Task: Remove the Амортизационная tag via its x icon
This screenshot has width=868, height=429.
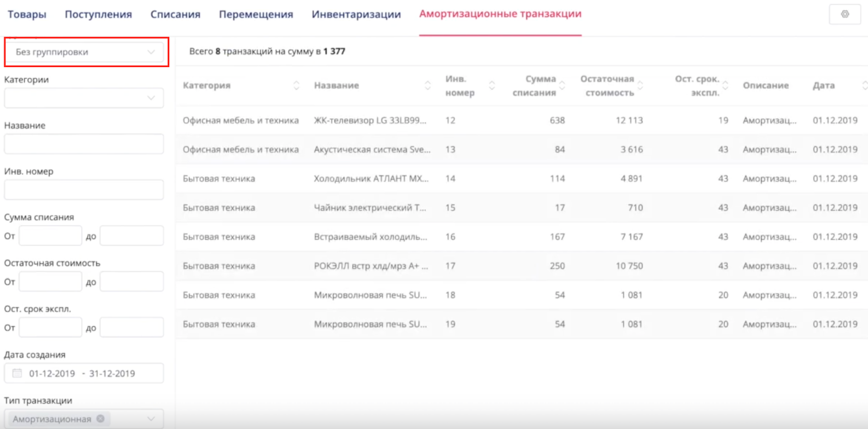Action: tap(100, 418)
